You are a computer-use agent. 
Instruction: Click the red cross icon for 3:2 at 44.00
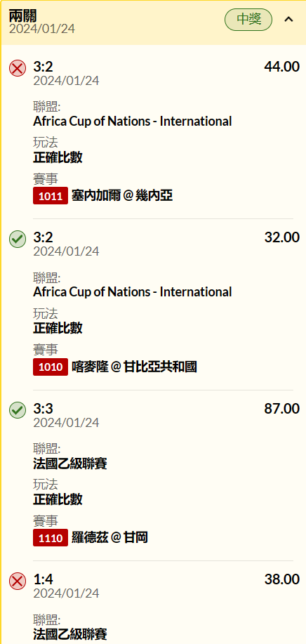click(x=18, y=67)
